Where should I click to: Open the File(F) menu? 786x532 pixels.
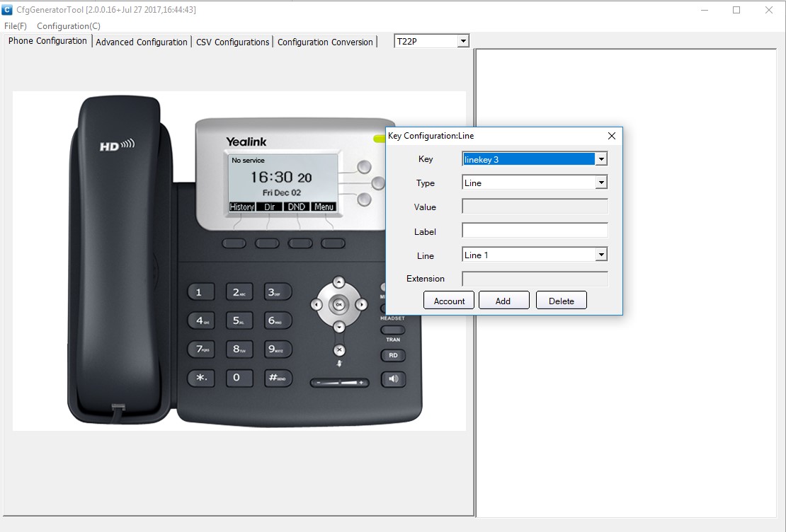[x=16, y=26]
